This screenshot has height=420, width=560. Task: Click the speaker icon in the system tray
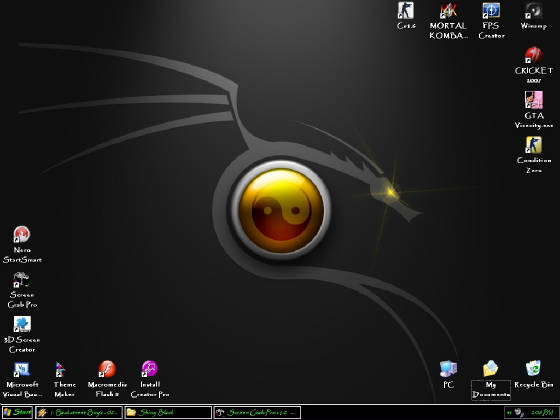519,413
